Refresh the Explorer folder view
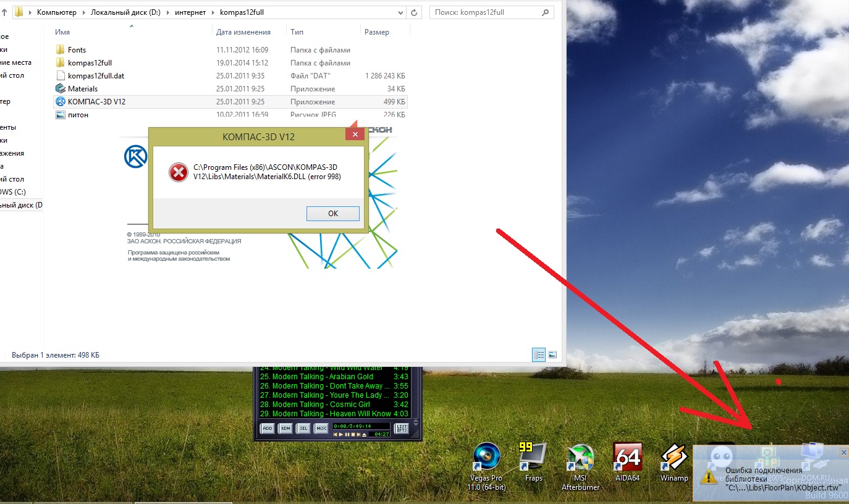 [x=415, y=12]
